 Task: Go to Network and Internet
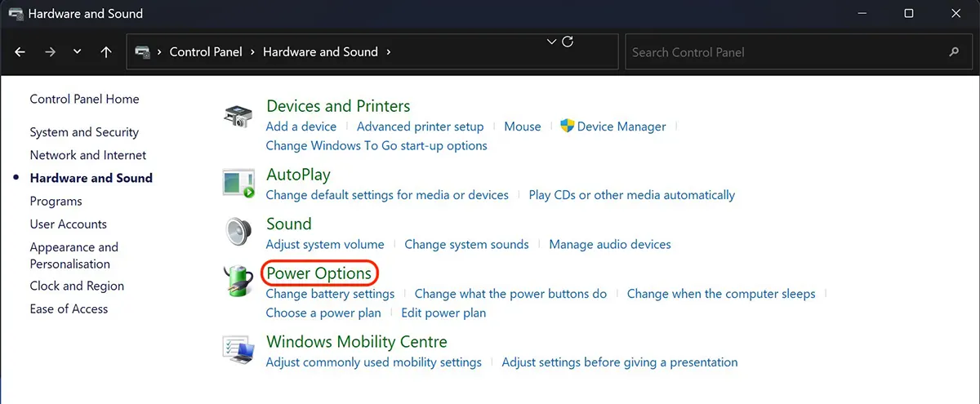88,155
